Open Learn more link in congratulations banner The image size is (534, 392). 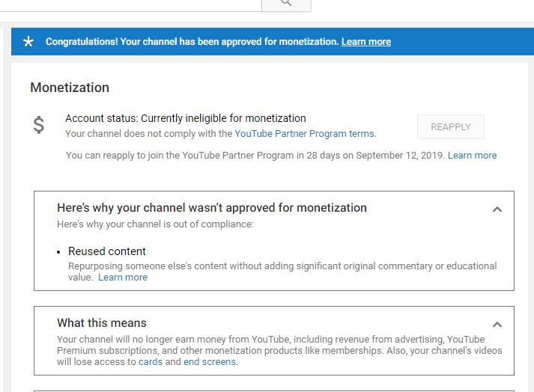(366, 41)
